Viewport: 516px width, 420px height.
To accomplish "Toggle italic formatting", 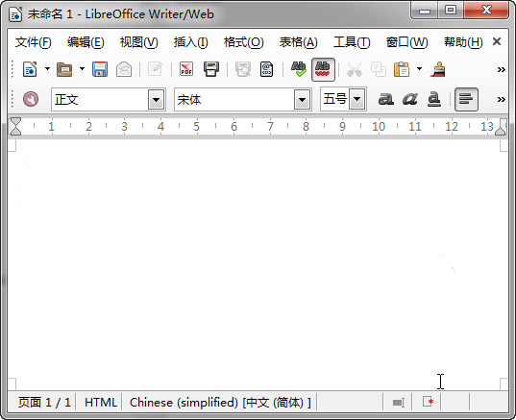I will (410, 99).
